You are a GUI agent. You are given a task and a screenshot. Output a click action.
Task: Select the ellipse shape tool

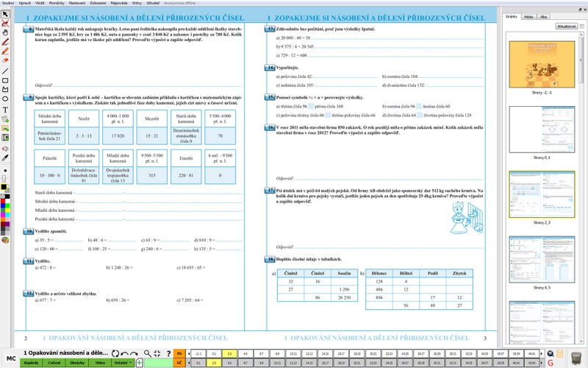pos(5,99)
